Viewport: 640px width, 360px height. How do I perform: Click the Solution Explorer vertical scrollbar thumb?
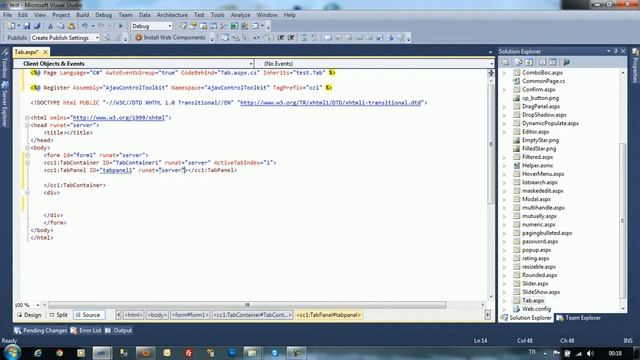point(623,220)
